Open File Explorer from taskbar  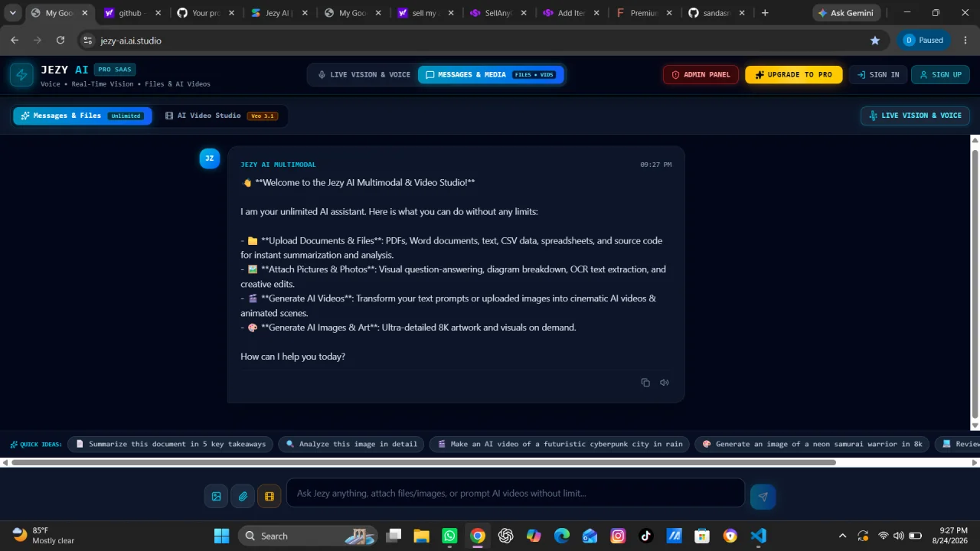[421, 536]
